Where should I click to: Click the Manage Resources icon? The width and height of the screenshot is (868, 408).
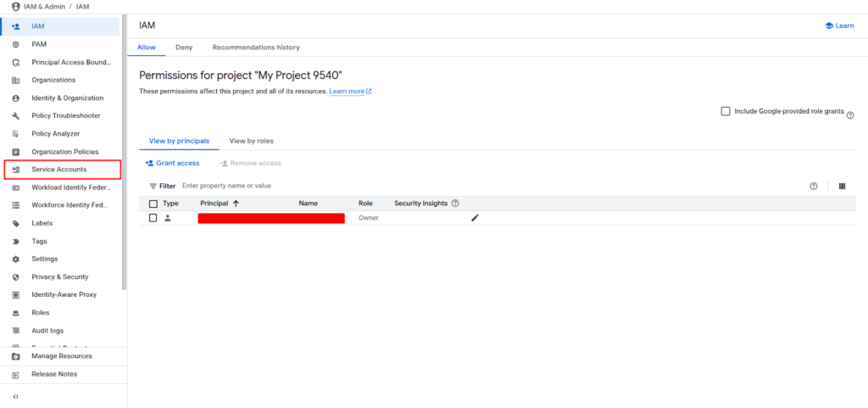pyautogui.click(x=15, y=356)
